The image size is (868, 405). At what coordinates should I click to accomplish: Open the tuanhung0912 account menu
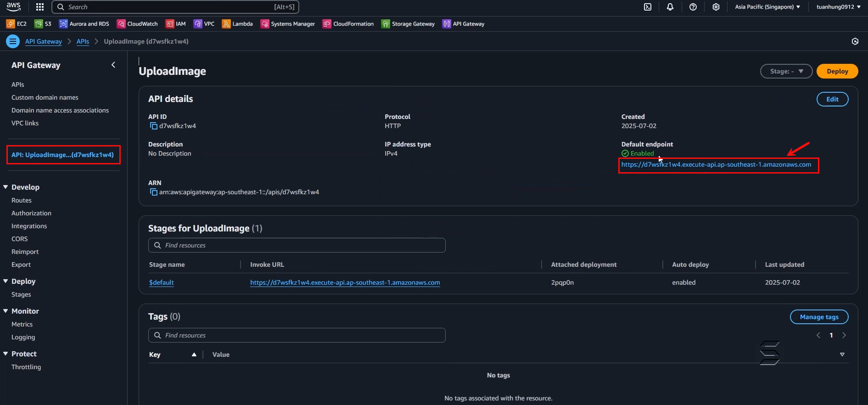pos(838,7)
